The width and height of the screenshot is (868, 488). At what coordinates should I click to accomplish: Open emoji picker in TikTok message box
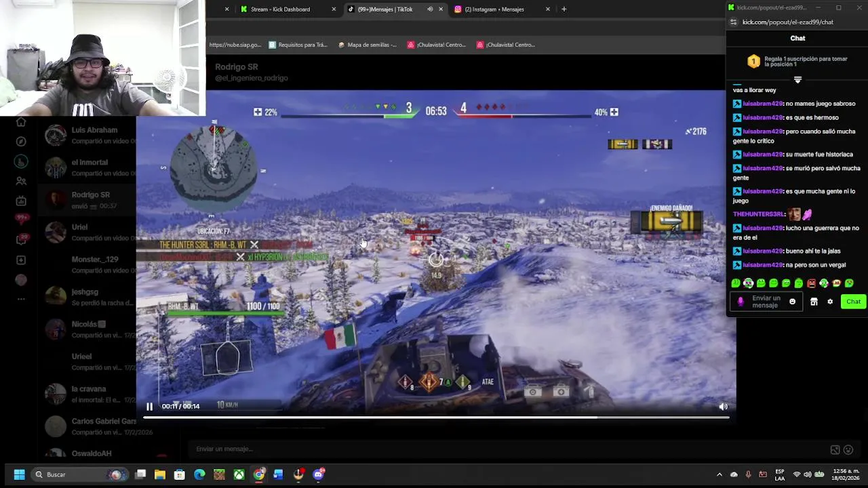[848, 449]
